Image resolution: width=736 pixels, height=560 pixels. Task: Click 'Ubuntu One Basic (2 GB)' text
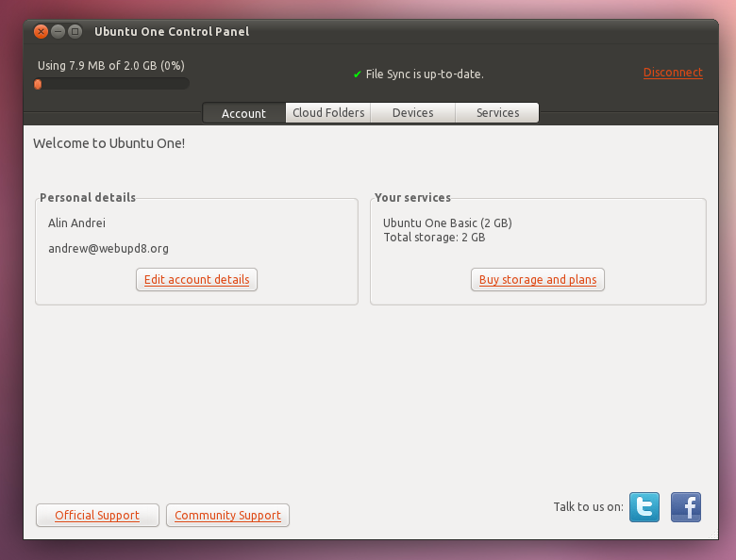[x=447, y=222]
